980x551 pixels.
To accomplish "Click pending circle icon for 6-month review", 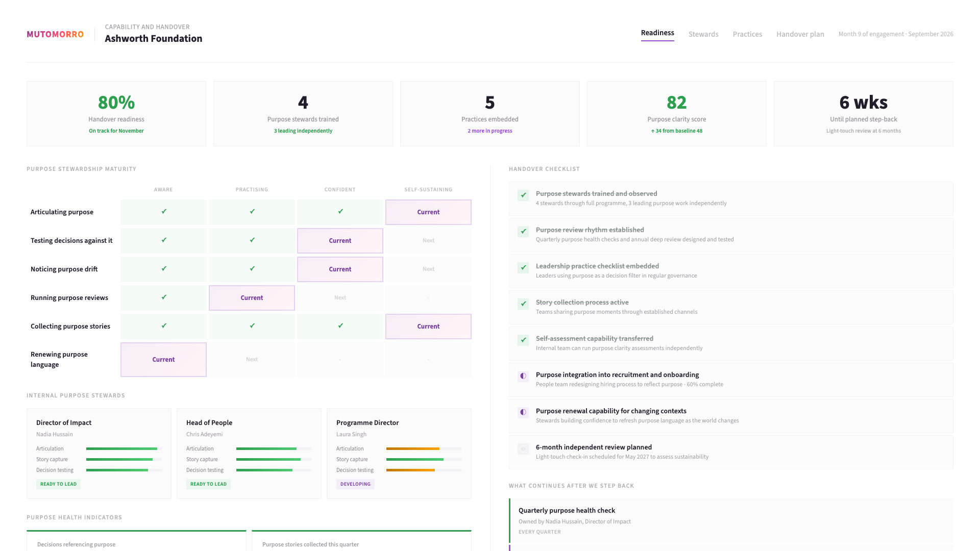I will [x=523, y=449].
